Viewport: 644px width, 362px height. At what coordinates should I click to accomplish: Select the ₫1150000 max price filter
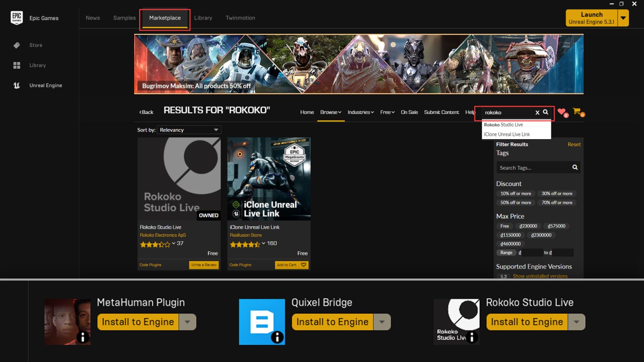click(x=511, y=235)
